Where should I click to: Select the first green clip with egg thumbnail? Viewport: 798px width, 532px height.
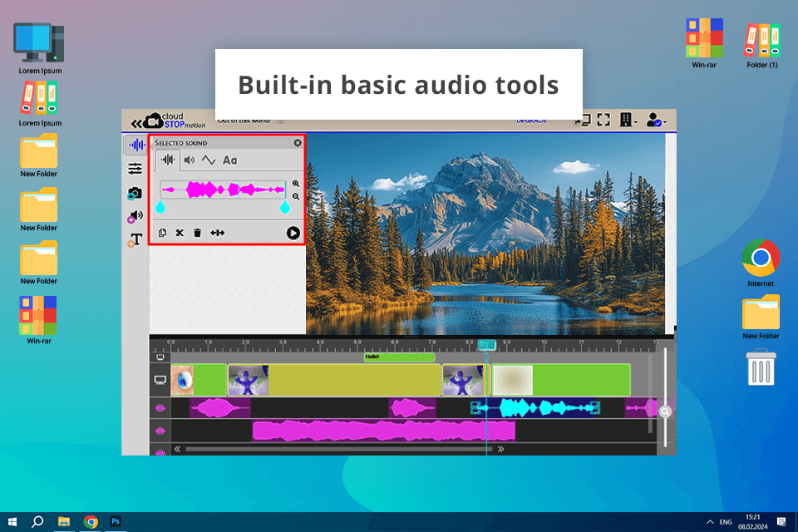[198, 380]
